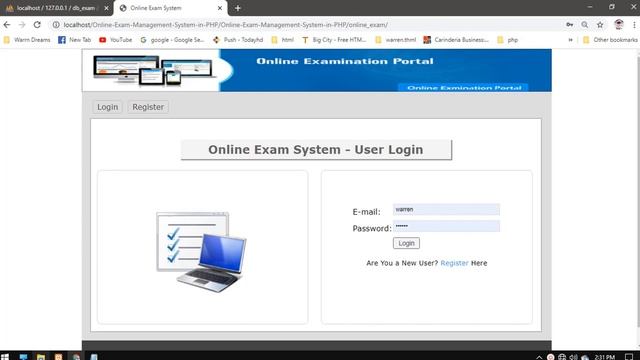Open the Chrome three-dot menu
Screen dimensions: 640x360
point(634,25)
